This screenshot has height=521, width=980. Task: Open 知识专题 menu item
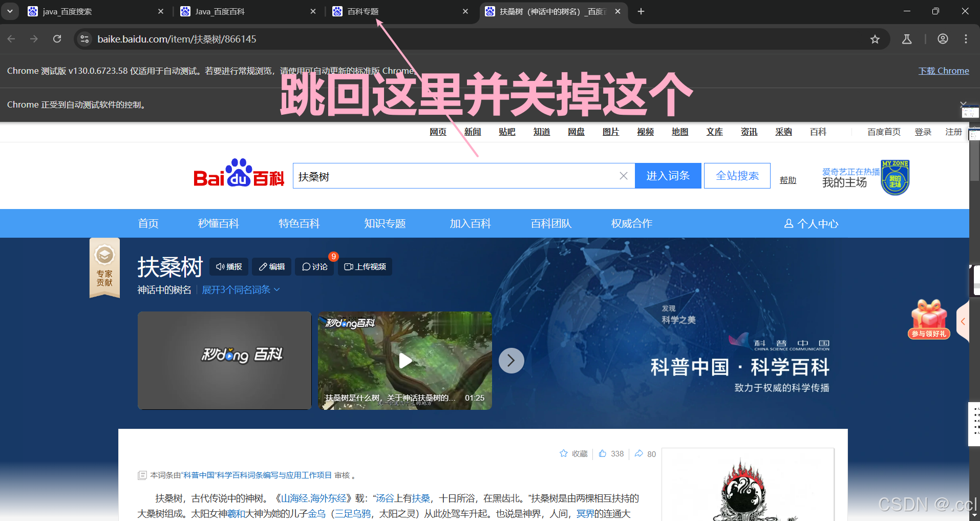(385, 223)
